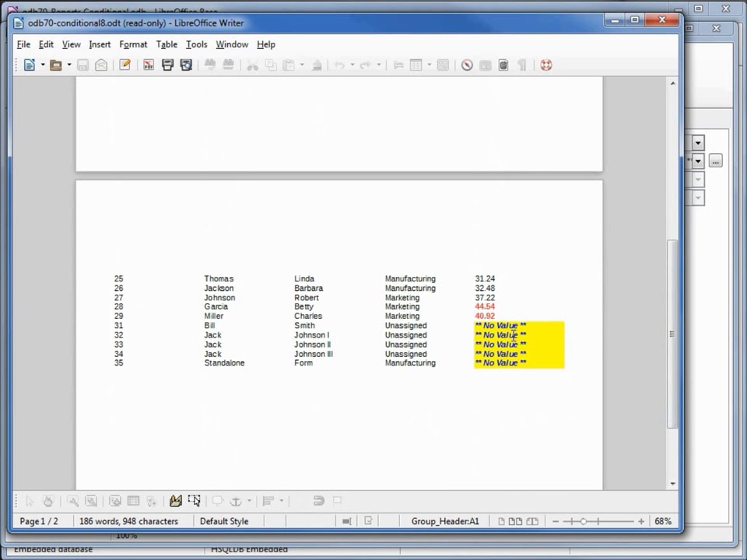Click the Print file directly icon
Viewport: 747px width, 560px height.
tap(167, 65)
